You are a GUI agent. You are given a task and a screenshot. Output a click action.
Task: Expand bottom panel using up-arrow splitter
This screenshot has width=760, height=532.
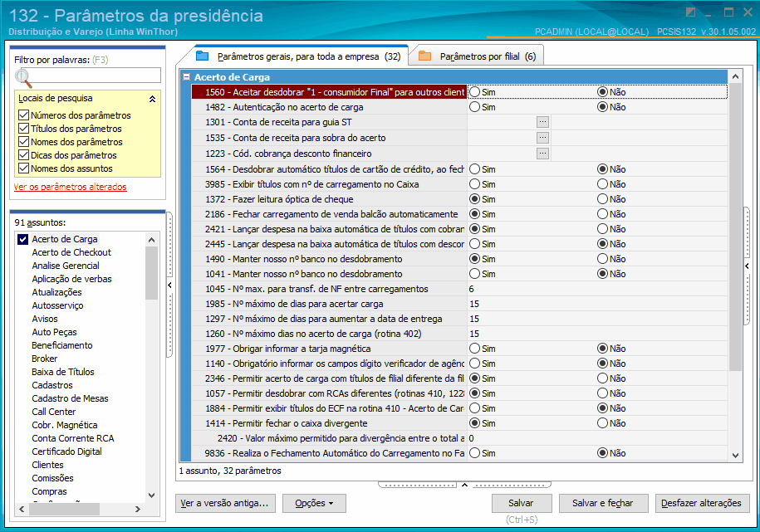click(464, 485)
